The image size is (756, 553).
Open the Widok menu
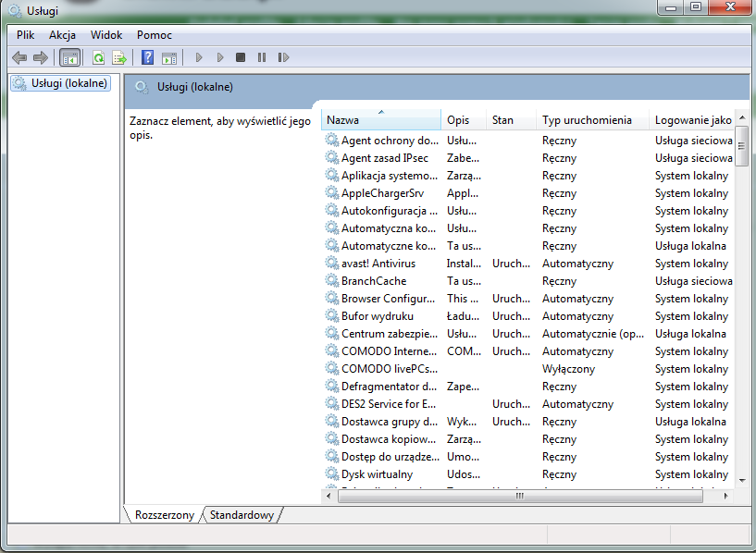pyautogui.click(x=106, y=35)
